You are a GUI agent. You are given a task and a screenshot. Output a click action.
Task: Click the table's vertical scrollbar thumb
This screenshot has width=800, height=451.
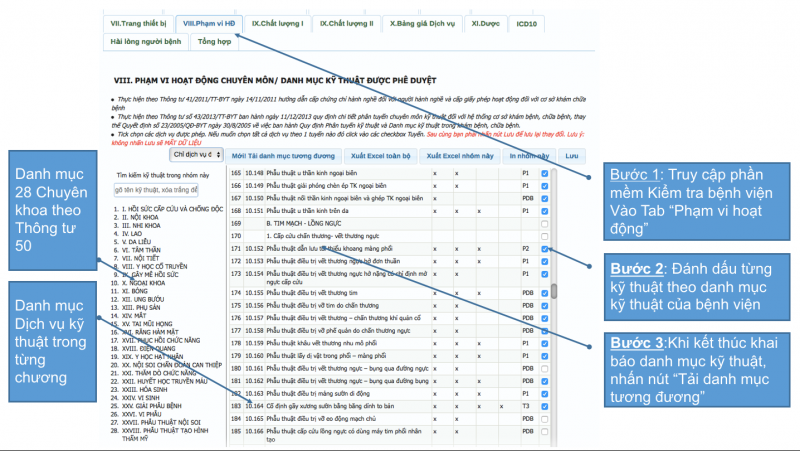coord(553,292)
